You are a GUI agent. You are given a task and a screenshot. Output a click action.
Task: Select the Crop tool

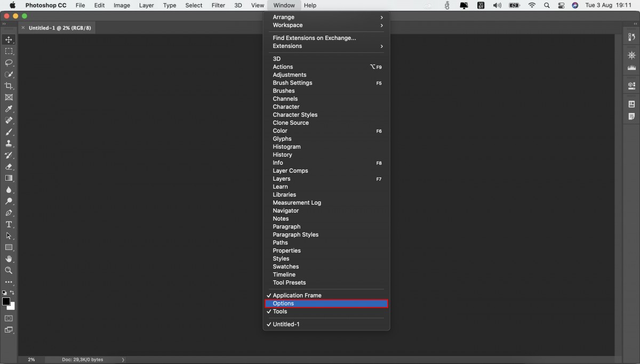9,86
